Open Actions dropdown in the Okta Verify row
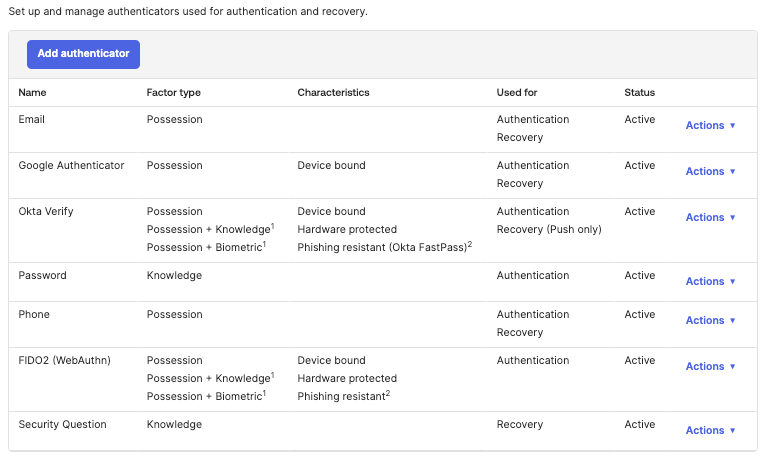This screenshot has height=457, width=765. 710,218
